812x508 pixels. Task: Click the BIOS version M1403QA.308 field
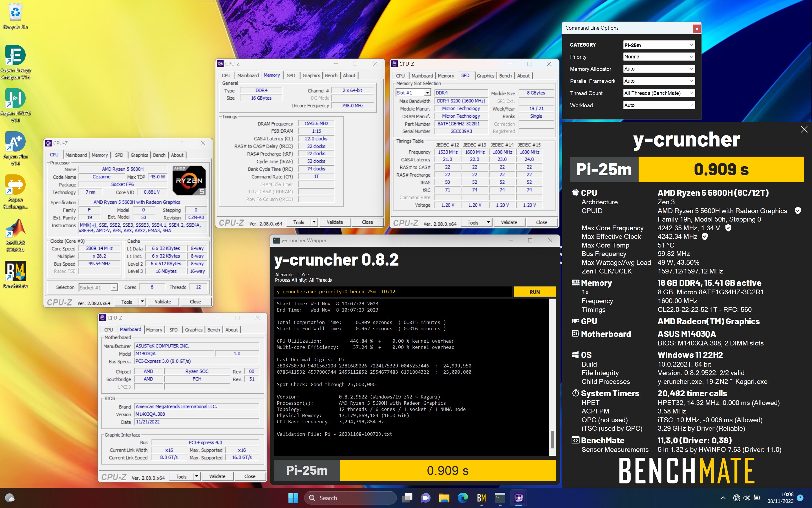point(197,414)
